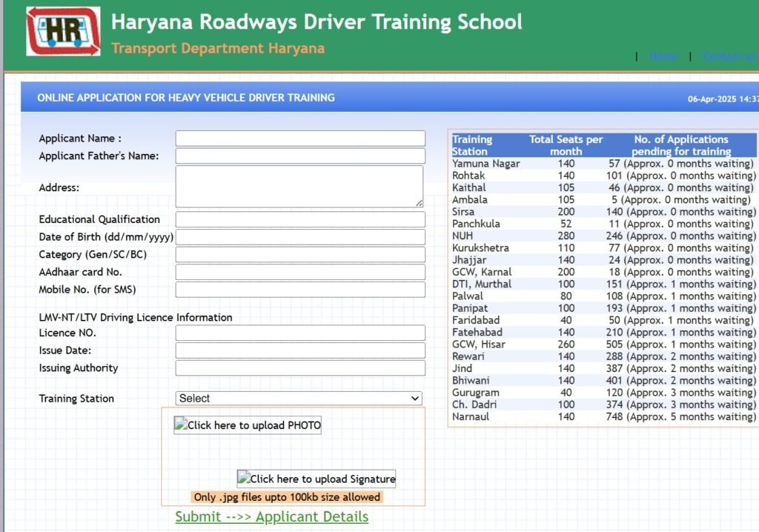
Task: Click Fatehabad in the table
Action: 477,333
